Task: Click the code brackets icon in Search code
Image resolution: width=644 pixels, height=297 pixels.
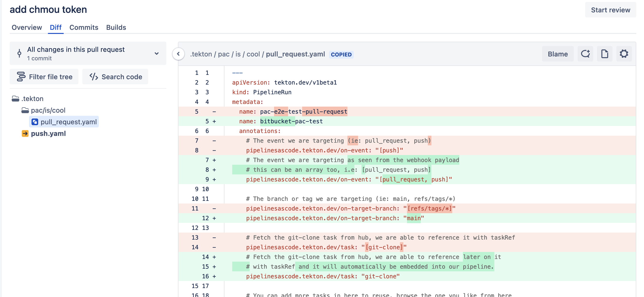Action: 94,77
